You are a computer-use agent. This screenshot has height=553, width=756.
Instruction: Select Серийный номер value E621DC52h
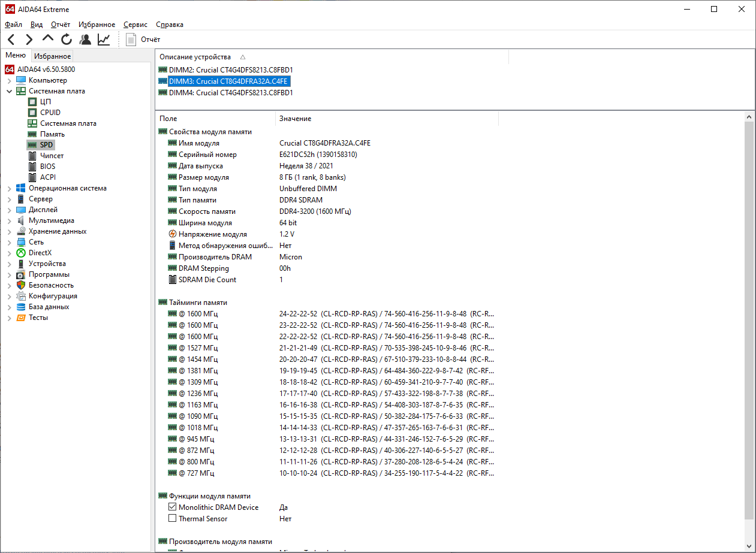pos(318,155)
